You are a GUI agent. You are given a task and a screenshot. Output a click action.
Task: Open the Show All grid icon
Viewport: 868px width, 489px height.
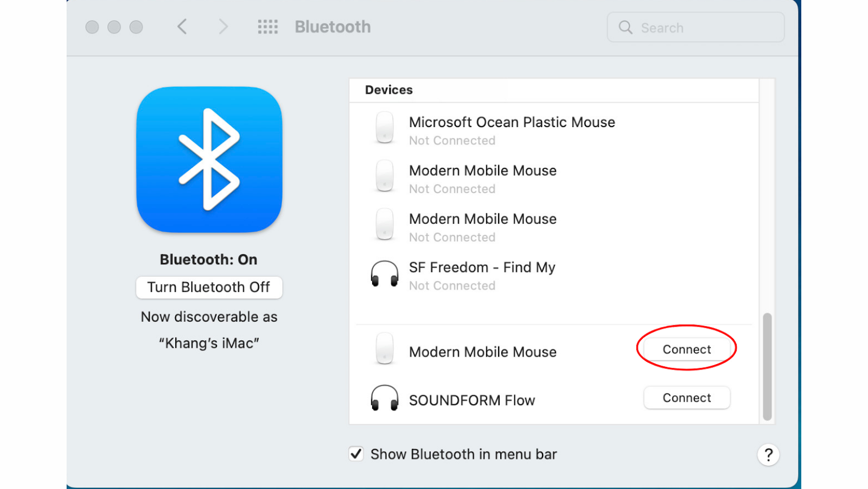(x=267, y=27)
